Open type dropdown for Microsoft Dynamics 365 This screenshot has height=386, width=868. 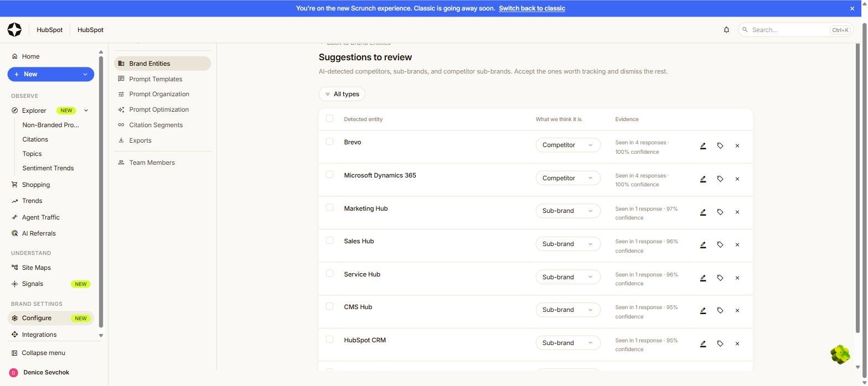point(568,178)
